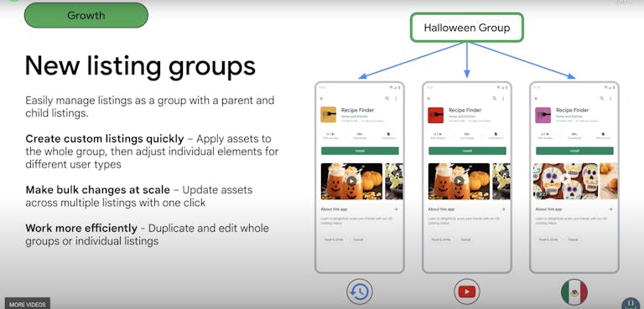Select Food & Drink chip in red-icon phone
This screenshot has height=309, width=644.
click(x=441, y=239)
